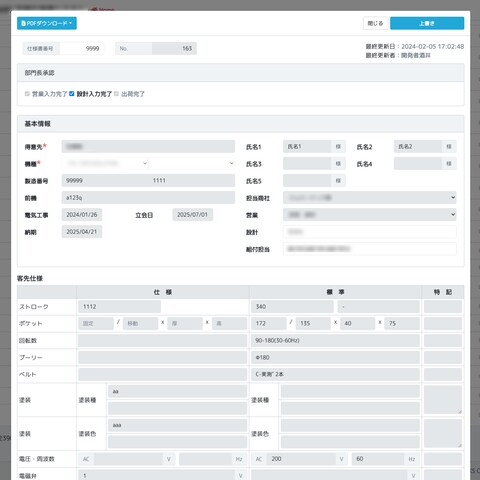
Task: Click the プーリー 標準 field with φ180
Action: point(335,358)
